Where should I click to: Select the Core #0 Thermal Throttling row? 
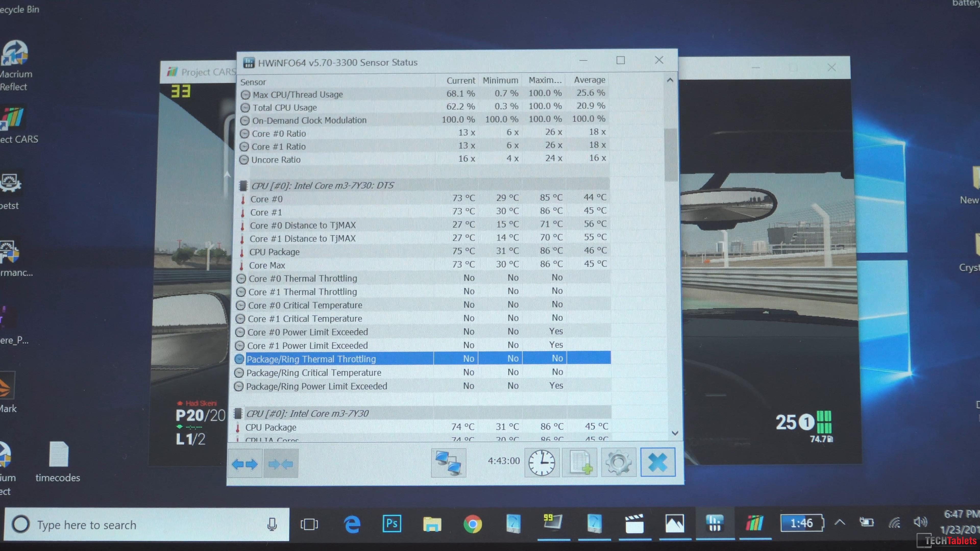[423, 278]
